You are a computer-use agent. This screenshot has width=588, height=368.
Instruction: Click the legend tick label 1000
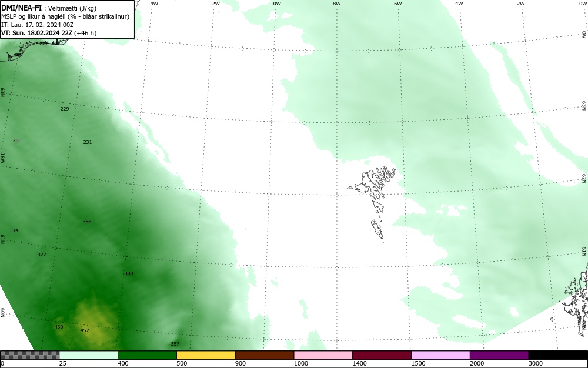point(300,363)
